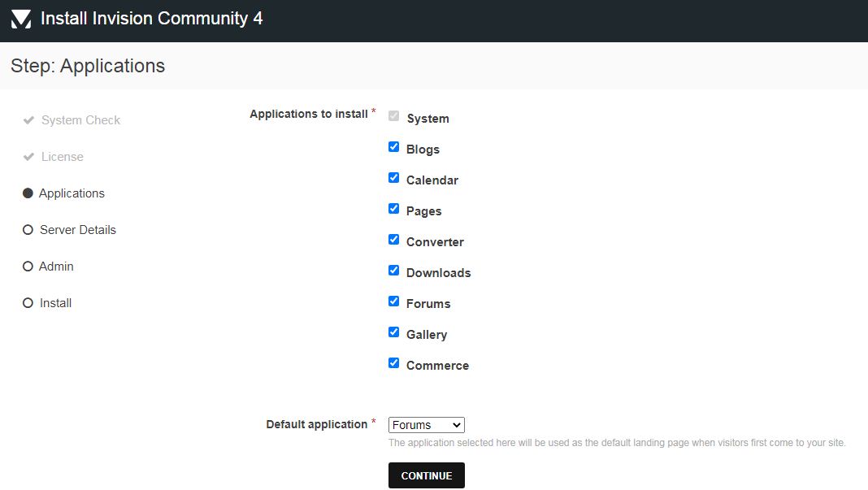The image size is (868, 490).
Task: Click the Applications step link
Action: (72, 193)
